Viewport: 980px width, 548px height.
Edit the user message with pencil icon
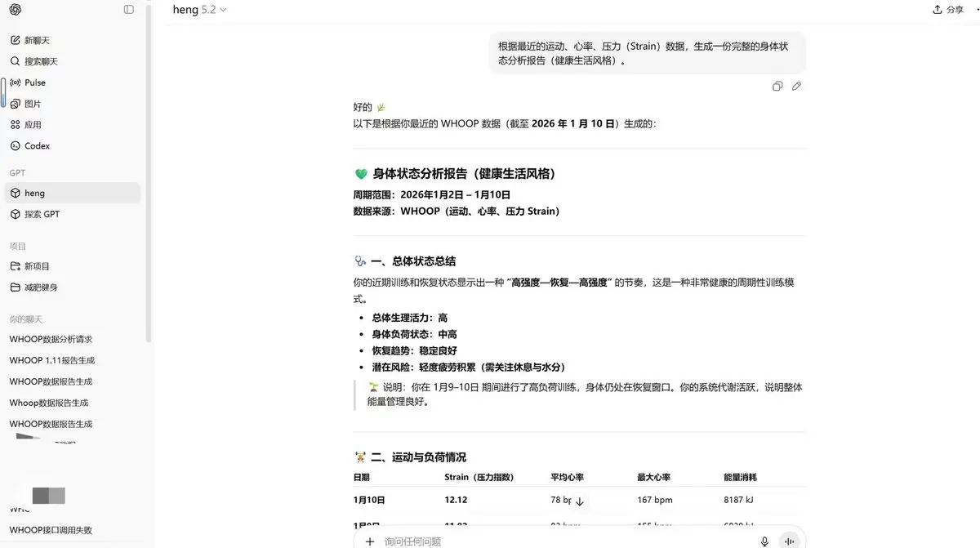[796, 87]
